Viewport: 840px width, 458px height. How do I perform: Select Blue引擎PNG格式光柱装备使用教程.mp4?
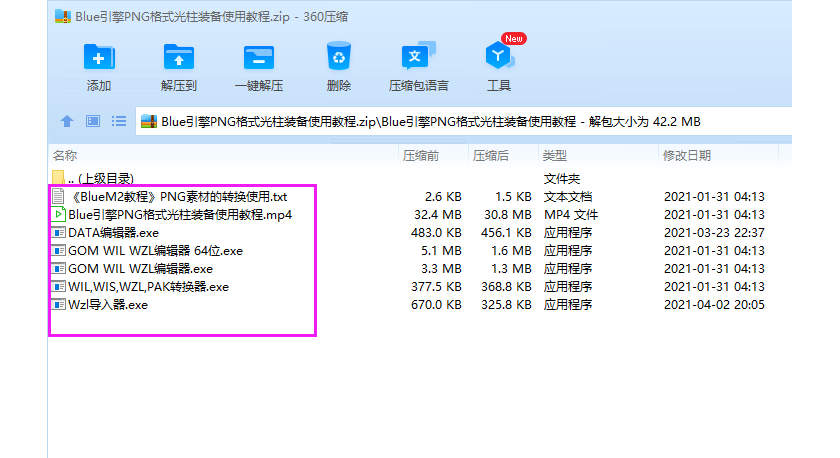click(x=180, y=215)
